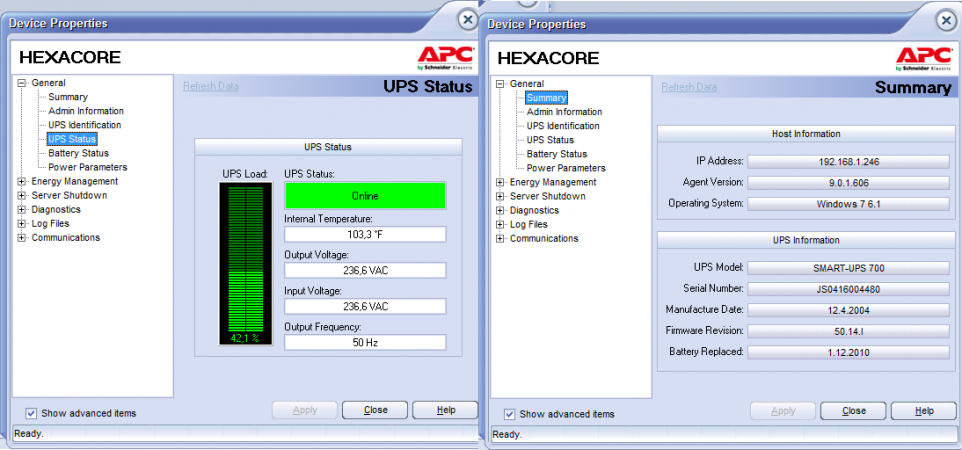
Task: Click Close button in UPS Status window
Action: tap(375, 410)
